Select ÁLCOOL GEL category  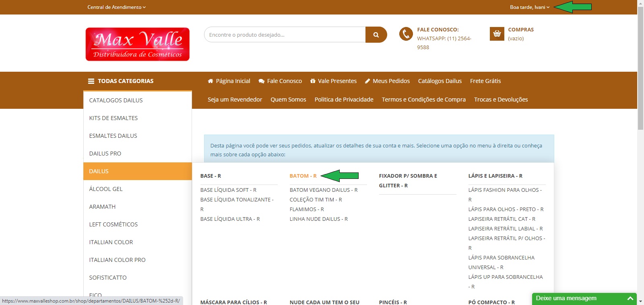click(x=137, y=189)
